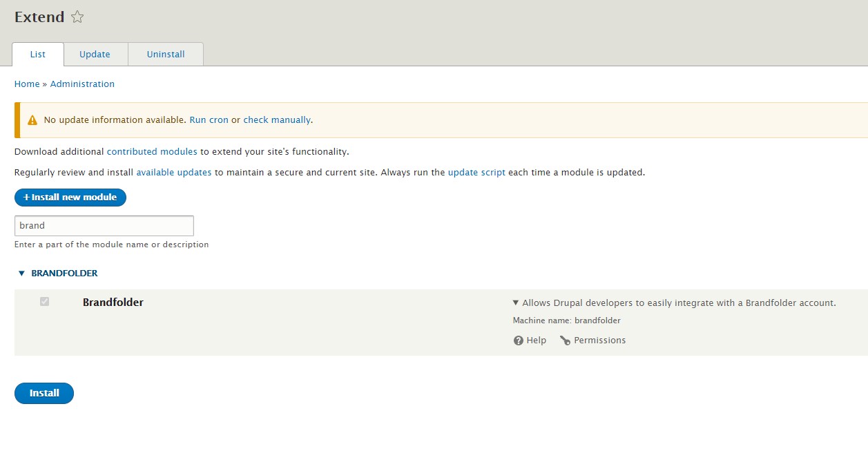Go to Home via breadcrumb

27,84
